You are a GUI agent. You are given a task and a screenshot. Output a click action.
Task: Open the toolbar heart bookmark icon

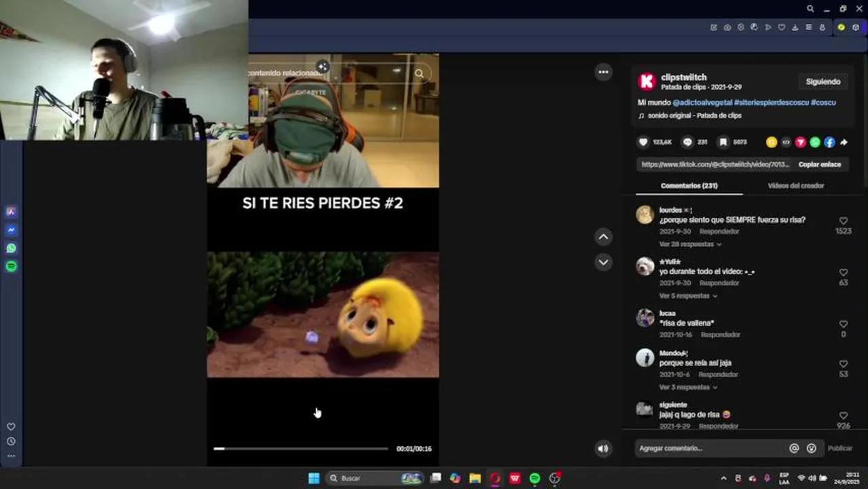coord(782,27)
